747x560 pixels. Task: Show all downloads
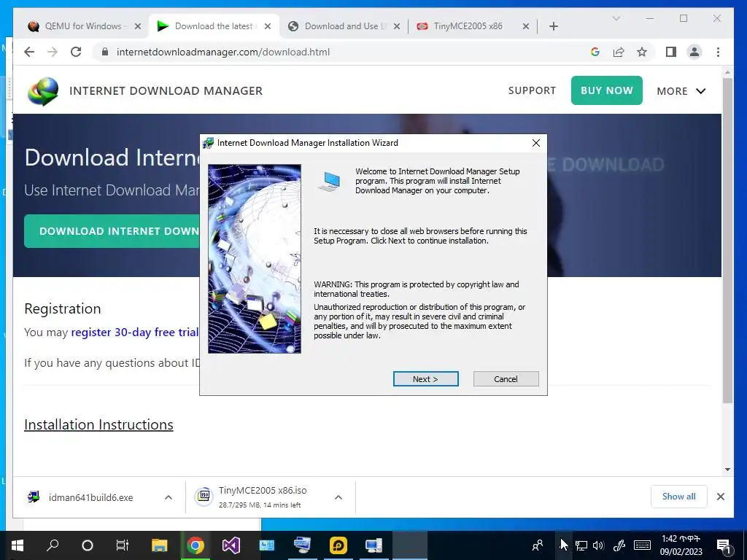678,497
